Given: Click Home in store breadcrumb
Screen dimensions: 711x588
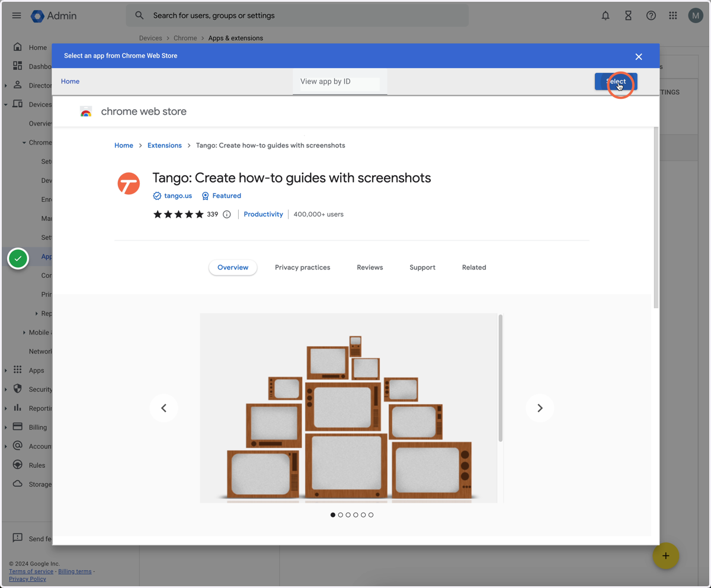Looking at the screenshot, I should click(x=124, y=145).
